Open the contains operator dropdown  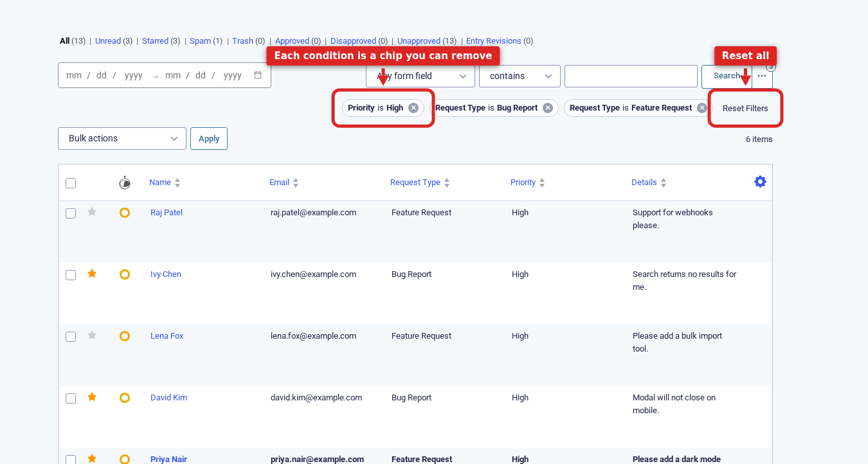(x=520, y=76)
